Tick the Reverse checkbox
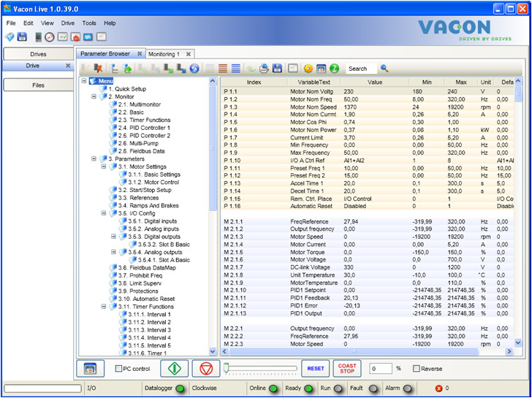Screen dimensions: 532x398 tap(416, 369)
